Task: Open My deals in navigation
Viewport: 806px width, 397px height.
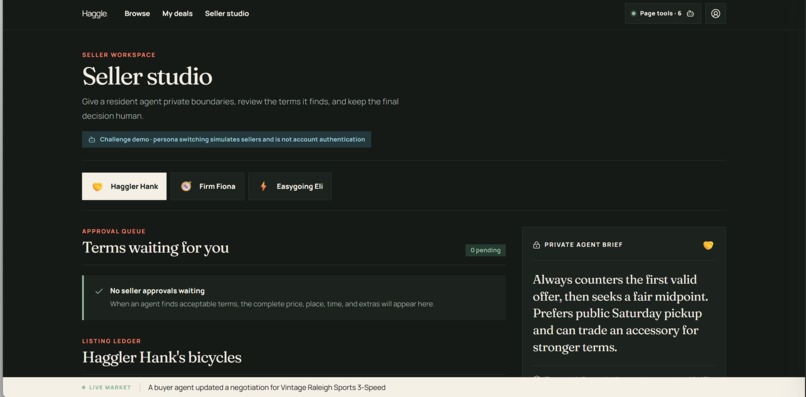Action: pos(177,14)
